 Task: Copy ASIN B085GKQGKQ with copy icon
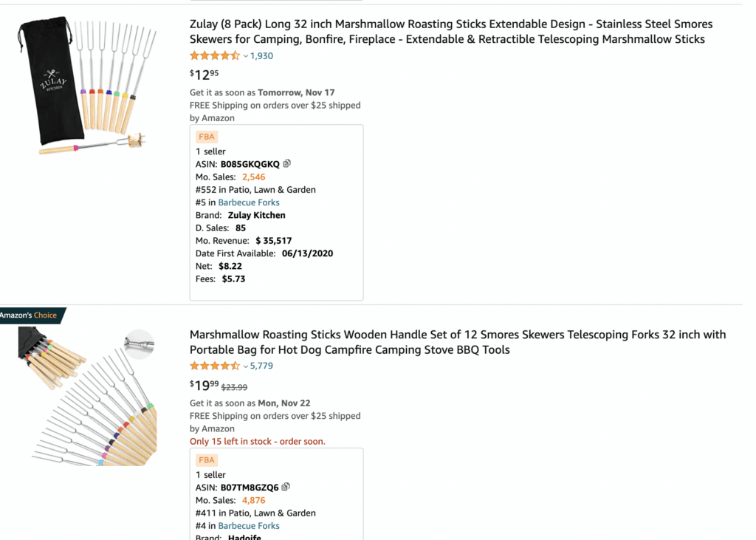coord(287,163)
